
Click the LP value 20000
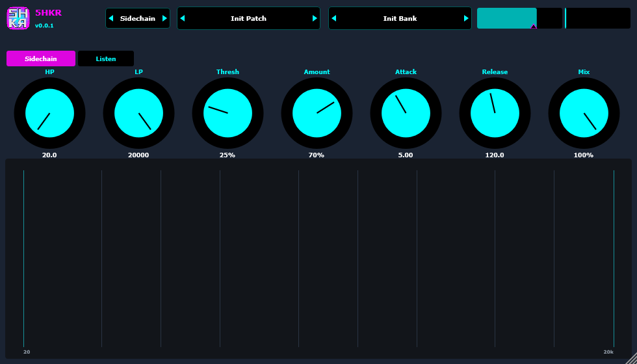[x=138, y=155]
